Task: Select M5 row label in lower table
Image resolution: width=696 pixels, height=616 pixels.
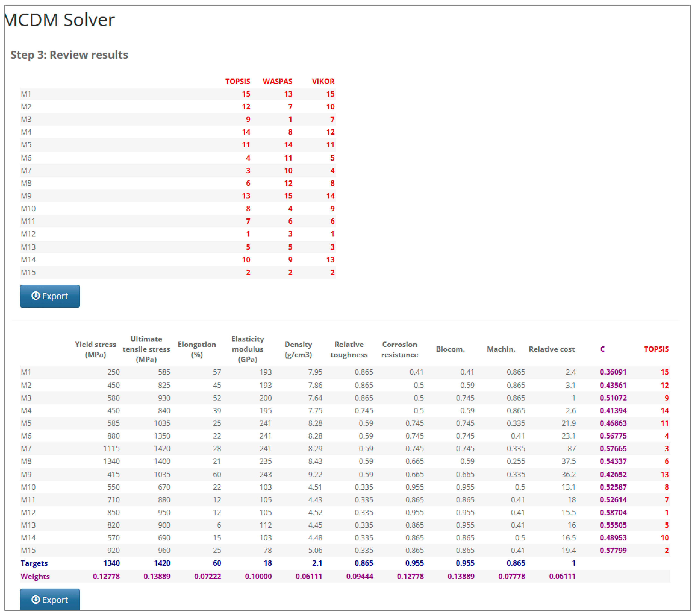Action: [26, 423]
